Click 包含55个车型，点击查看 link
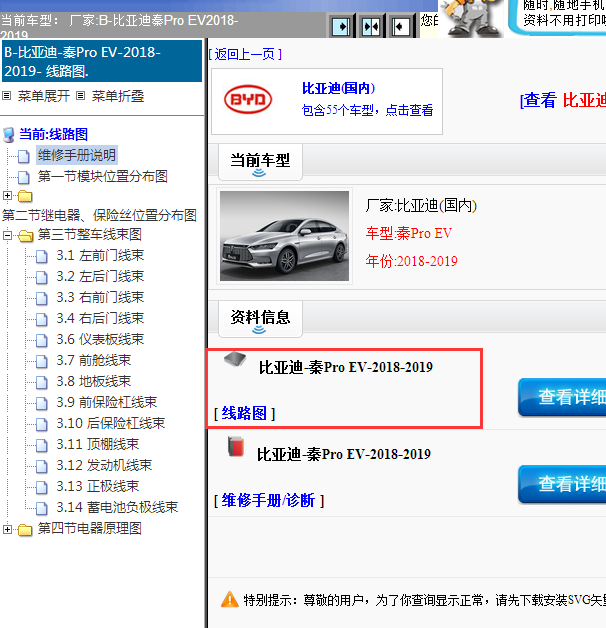606x628 pixels. tap(367, 110)
